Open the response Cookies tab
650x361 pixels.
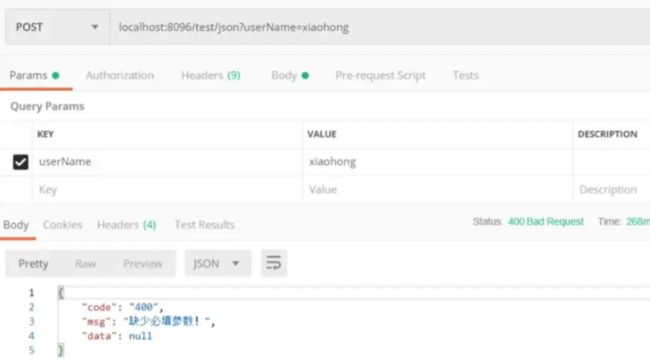tap(63, 225)
